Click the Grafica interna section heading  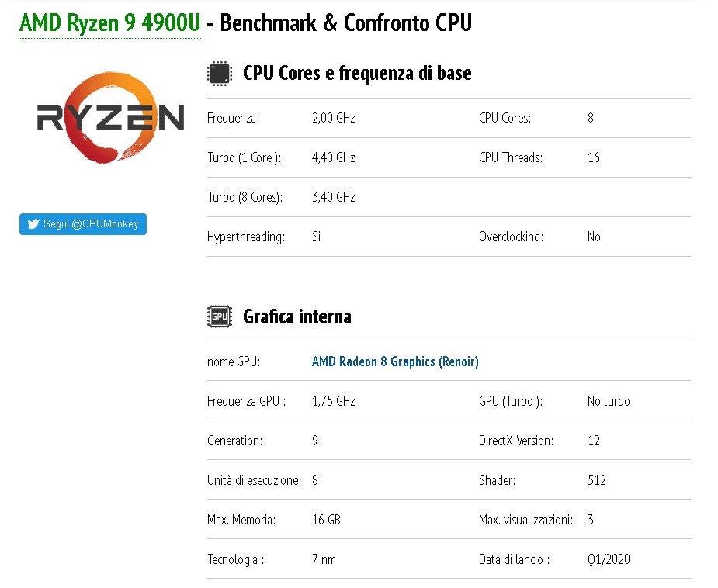coord(297,316)
